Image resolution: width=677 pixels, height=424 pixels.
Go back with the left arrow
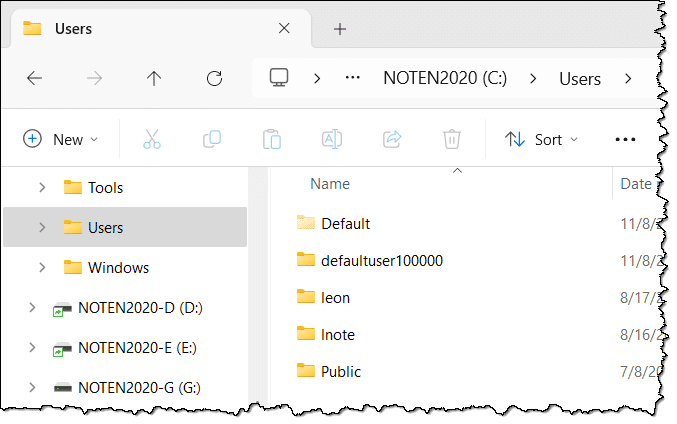click(34, 78)
